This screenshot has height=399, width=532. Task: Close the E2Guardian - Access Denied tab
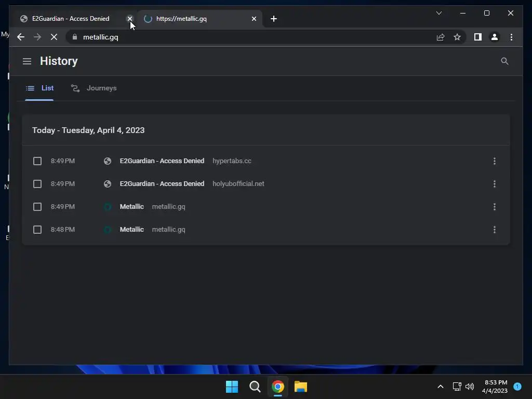[x=129, y=19]
